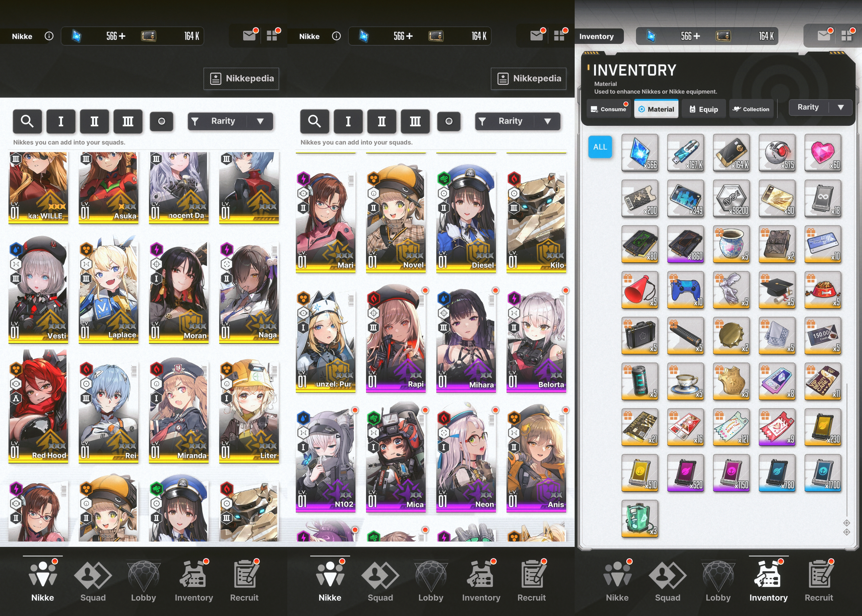Go to Recruit tab in middle bottom bar

(x=532, y=581)
